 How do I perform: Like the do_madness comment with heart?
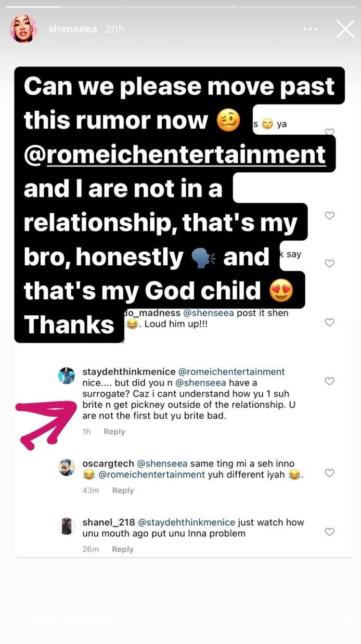[x=329, y=323]
